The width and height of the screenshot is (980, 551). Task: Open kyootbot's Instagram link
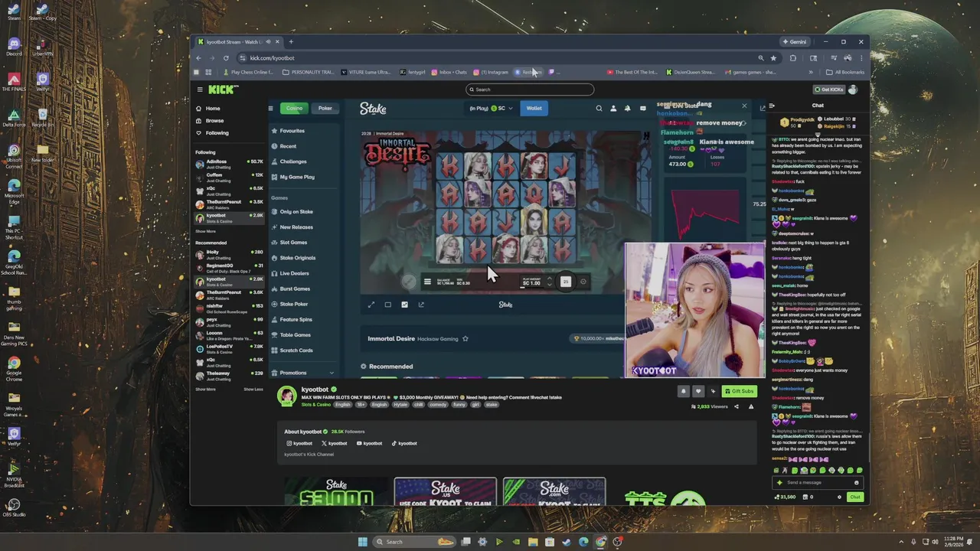point(299,443)
